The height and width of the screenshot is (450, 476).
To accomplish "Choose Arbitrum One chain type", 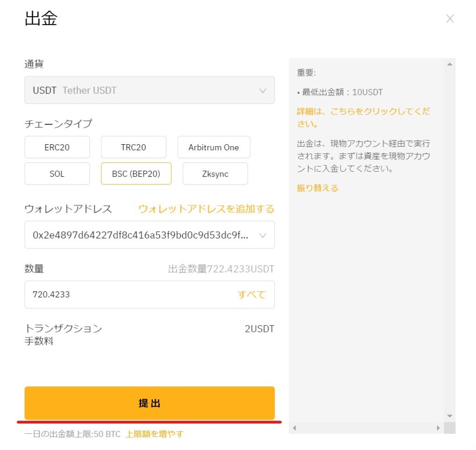I will (x=214, y=147).
